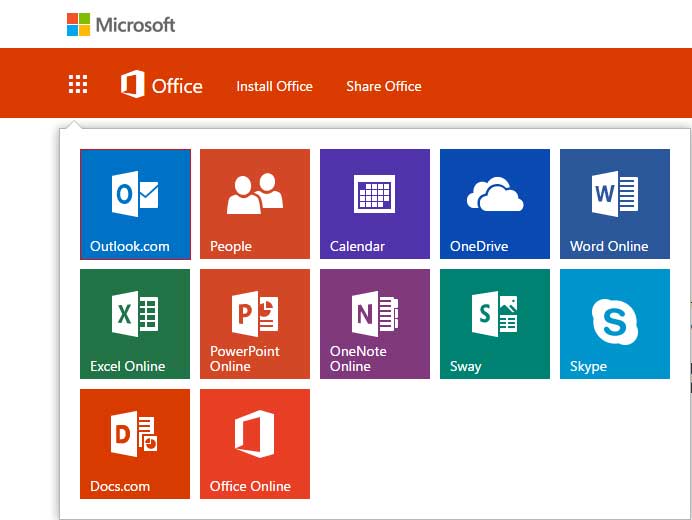
Task: Click the Office logo in header
Action: click(x=162, y=84)
